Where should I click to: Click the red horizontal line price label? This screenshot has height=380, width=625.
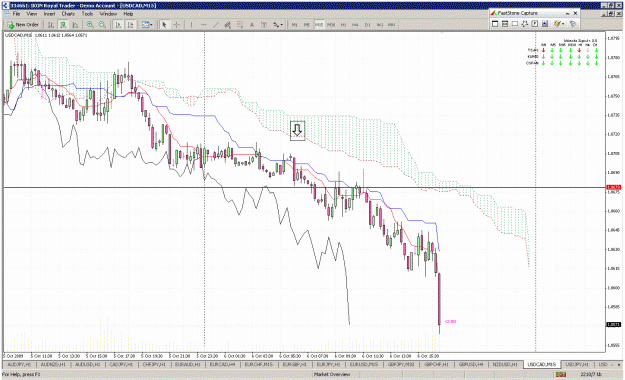pos(613,187)
